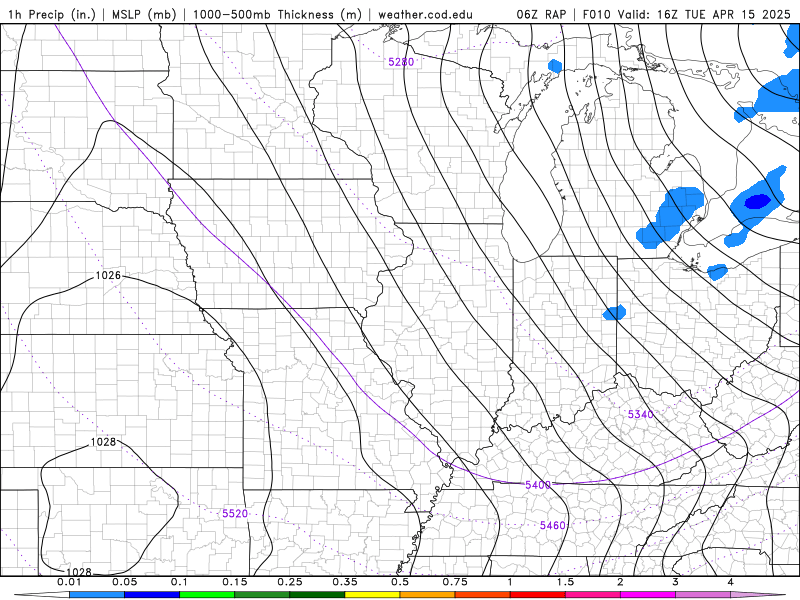This screenshot has height=600, width=800.
Task: Click the 1026 isobar label
Action: (108, 276)
